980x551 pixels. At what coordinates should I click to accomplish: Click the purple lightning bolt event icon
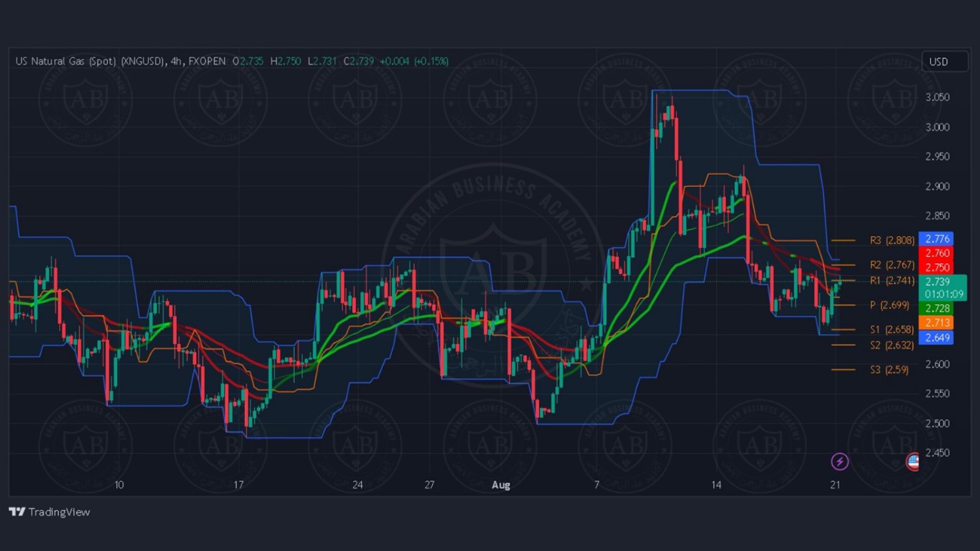[840, 462]
